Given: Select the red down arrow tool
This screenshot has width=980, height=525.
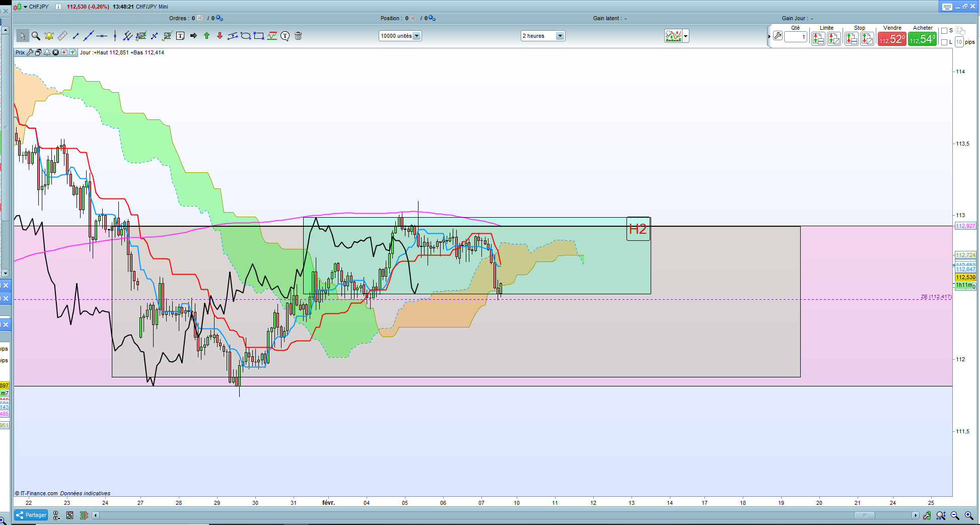Looking at the screenshot, I should pyautogui.click(x=220, y=36).
